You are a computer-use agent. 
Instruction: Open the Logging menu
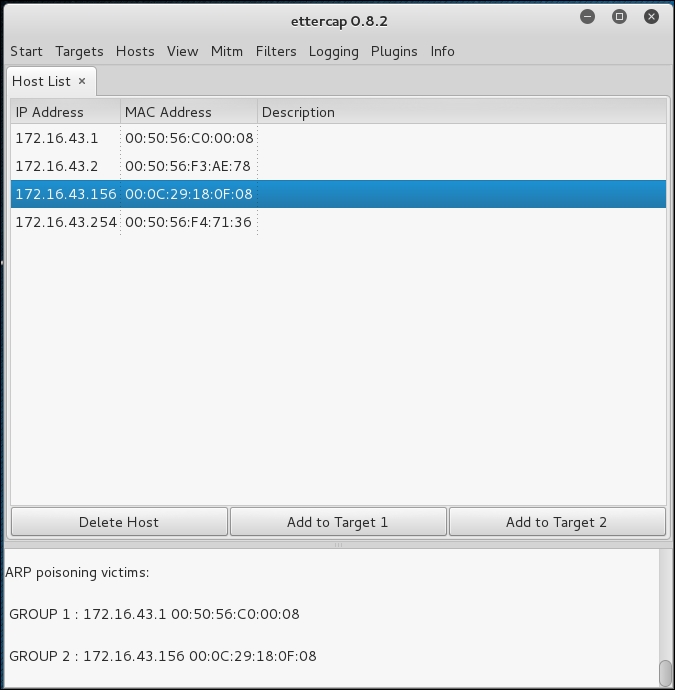(x=334, y=51)
